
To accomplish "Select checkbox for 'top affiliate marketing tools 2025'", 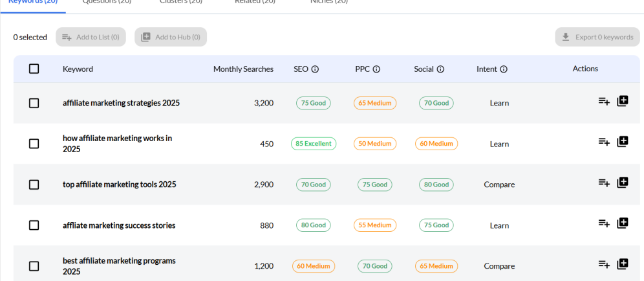I will [x=34, y=185].
